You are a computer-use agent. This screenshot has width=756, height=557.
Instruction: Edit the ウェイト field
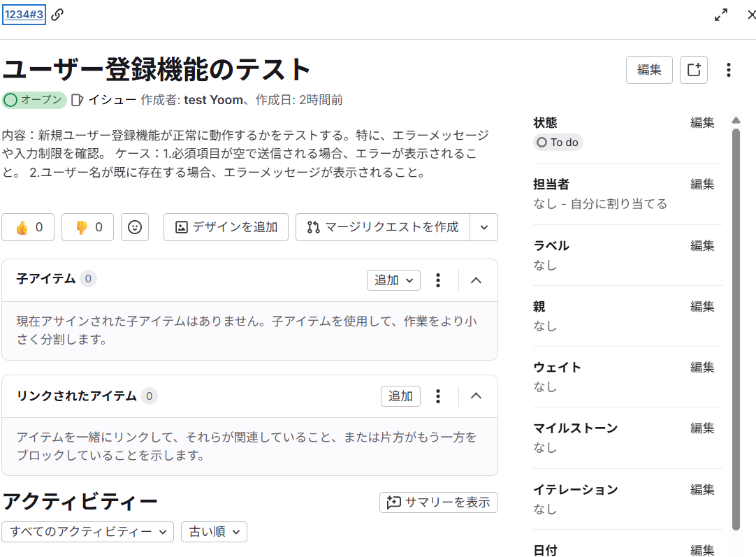tap(702, 368)
